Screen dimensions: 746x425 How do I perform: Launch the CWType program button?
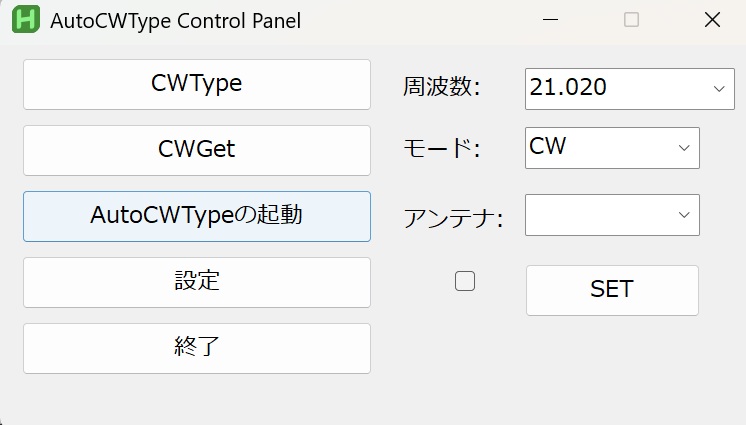(197, 85)
